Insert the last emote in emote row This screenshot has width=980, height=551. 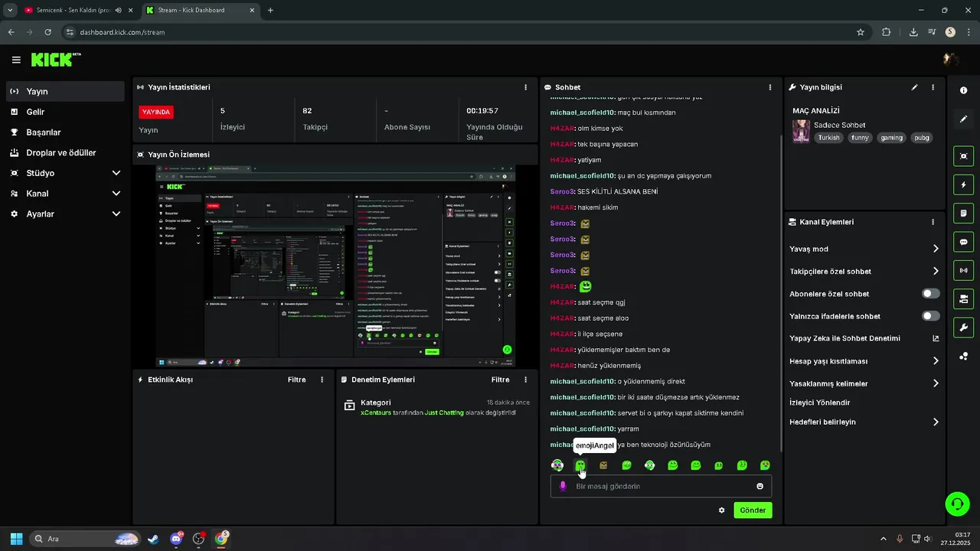(x=765, y=465)
